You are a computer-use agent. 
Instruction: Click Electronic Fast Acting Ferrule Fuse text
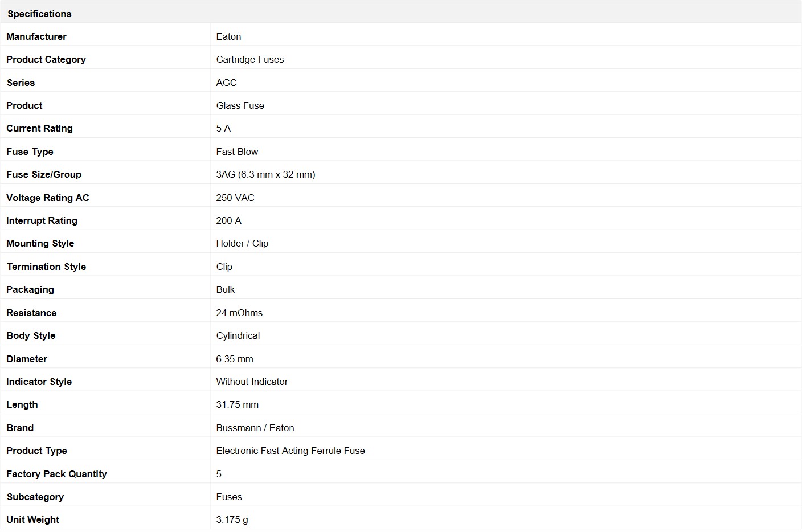tap(290, 451)
